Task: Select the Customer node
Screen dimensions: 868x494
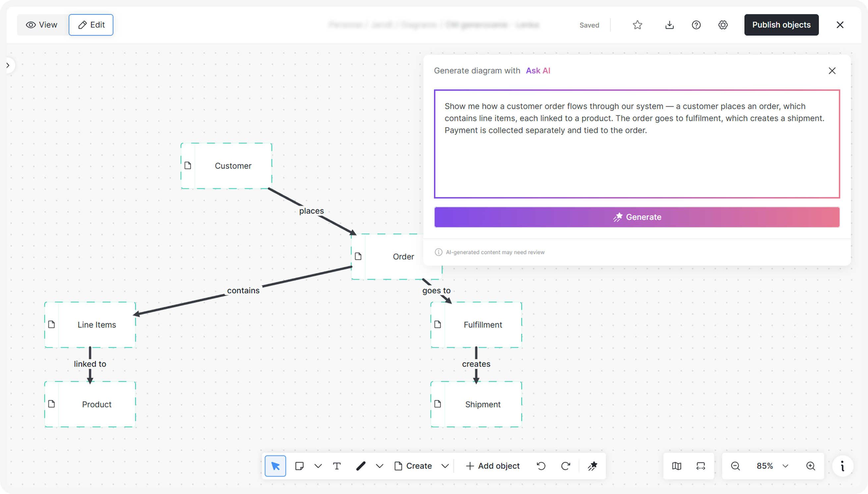Action: point(226,166)
